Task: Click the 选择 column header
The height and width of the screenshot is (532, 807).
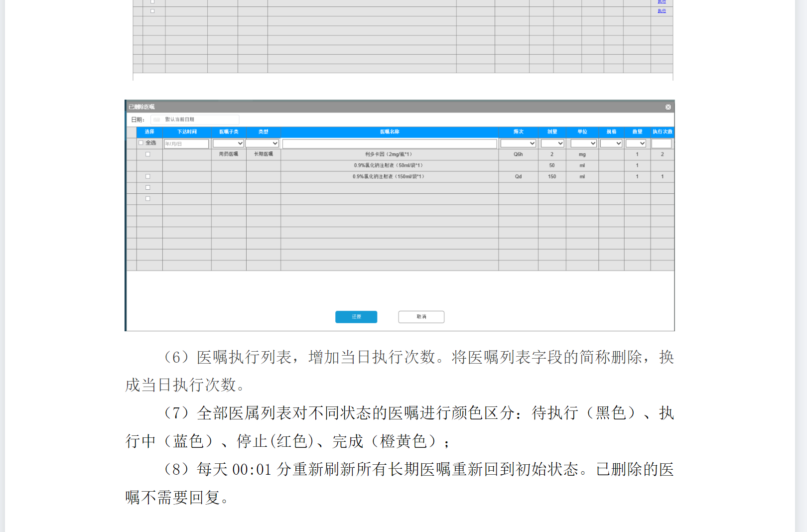Action: click(x=149, y=132)
